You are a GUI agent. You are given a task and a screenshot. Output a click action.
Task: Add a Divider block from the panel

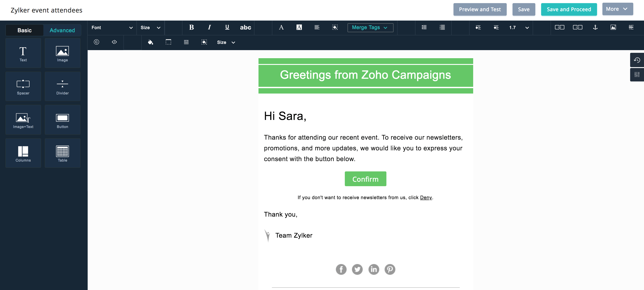(x=63, y=87)
